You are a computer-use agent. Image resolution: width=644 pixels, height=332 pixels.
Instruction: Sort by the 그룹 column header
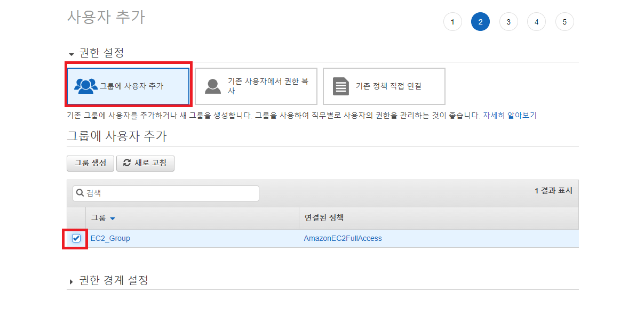pyautogui.click(x=103, y=218)
